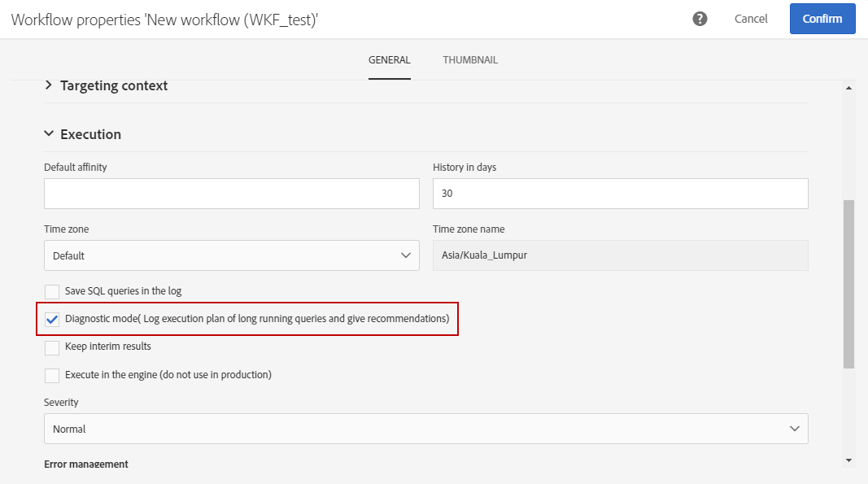Check Keep interim results
The image size is (868, 484).
point(52,348)
